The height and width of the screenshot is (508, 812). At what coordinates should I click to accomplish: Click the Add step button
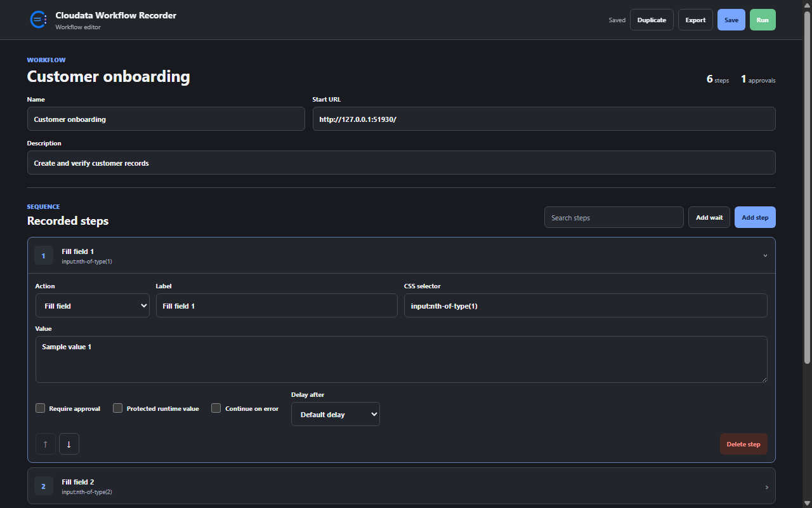coord(755,217)
